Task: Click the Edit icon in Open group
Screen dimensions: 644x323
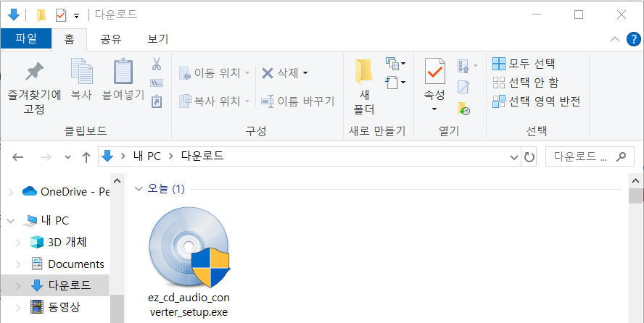Action: pyautogui.click(x=463, y=87)
